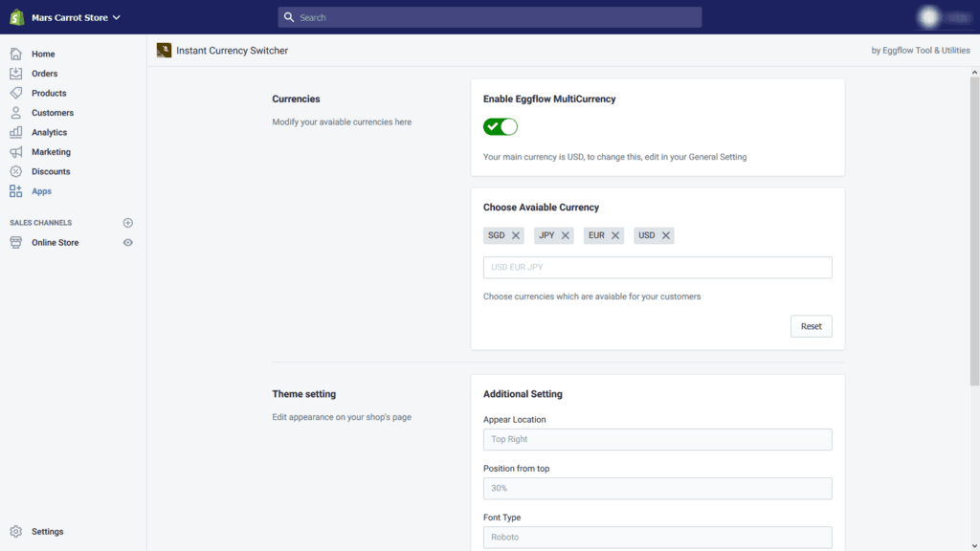Disable the Eggflow MultiCurrency toggle
Image resolution: width=980 pixels, height=551 pixels.
tap(500, 127)
